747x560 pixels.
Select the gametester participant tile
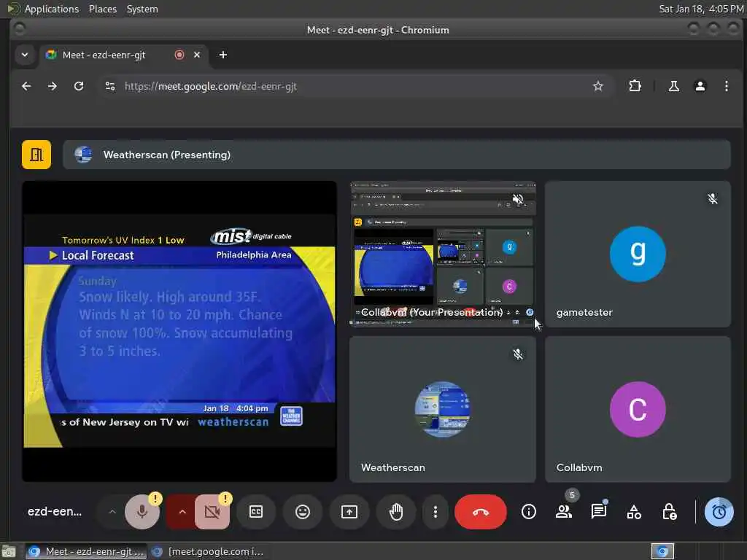(x=638, y=254)
